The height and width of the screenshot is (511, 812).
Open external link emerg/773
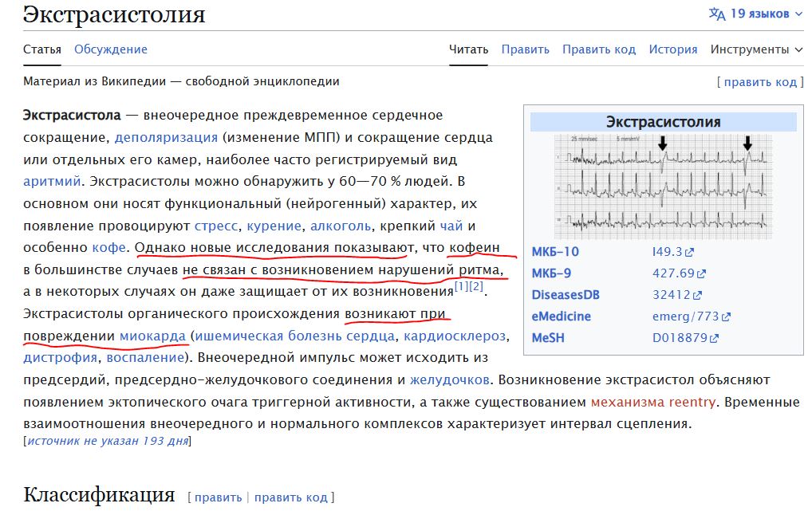(x=686, y=316)
